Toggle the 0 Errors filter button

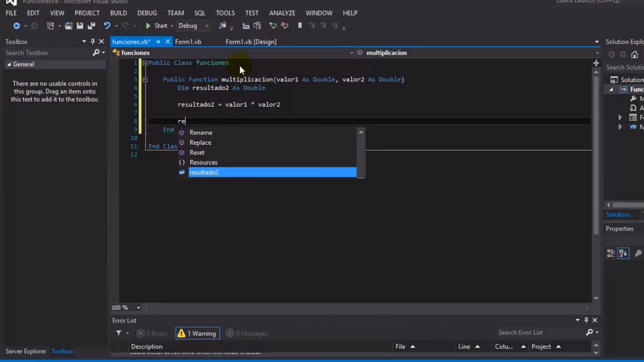point(152,333)
